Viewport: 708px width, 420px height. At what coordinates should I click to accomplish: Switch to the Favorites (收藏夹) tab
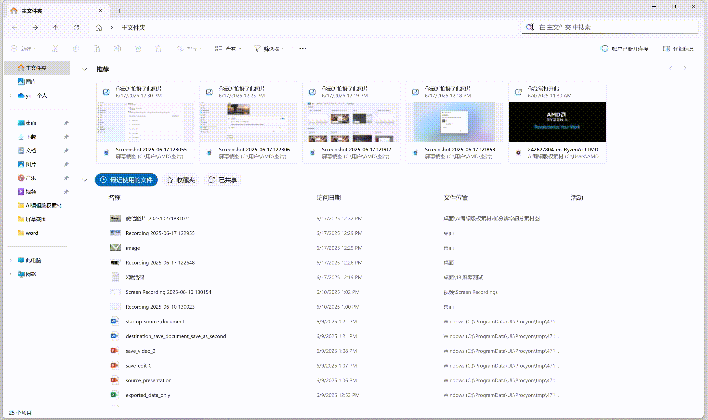(181, 180)
